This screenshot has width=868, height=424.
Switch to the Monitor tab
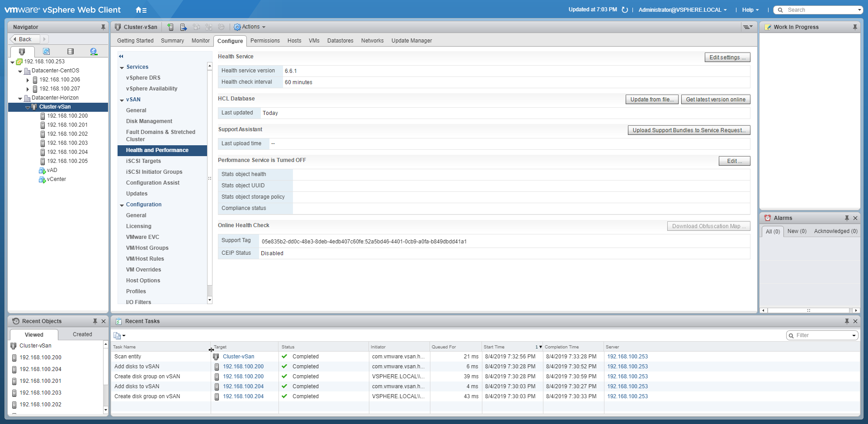click(200, 41)
